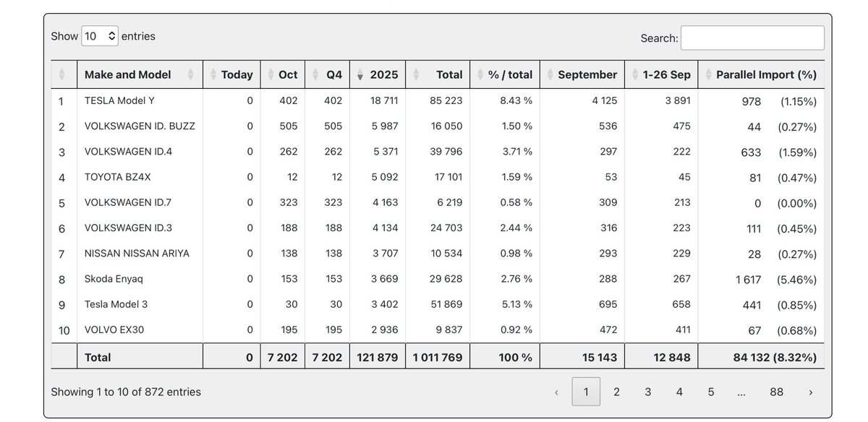Sort table by Q4 column
This screenshot has width=868, height=422.
[x=327, y=74]
